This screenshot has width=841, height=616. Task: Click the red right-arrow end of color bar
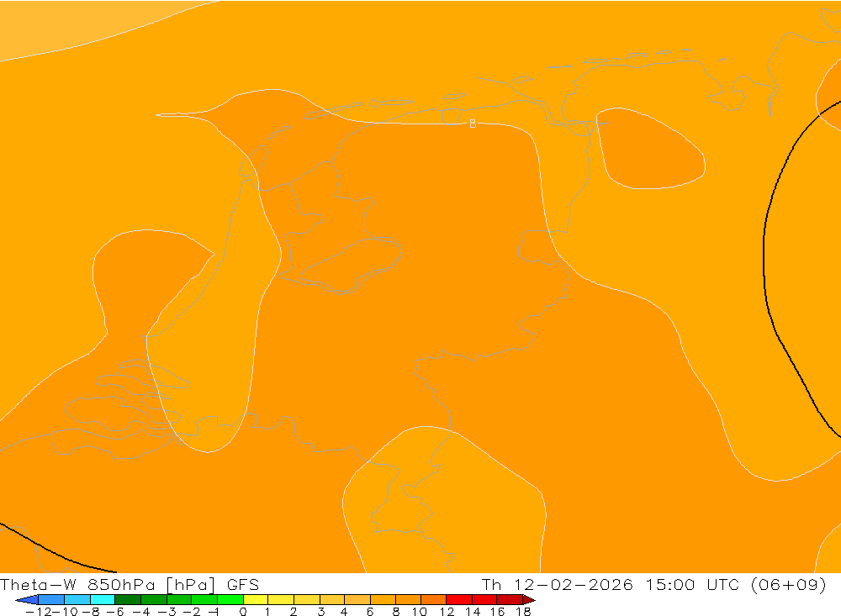529,600
